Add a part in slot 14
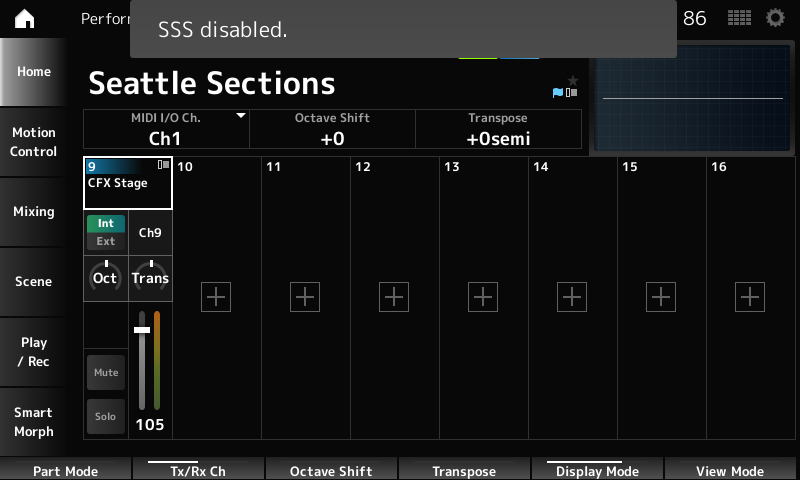 pos(572,296)
